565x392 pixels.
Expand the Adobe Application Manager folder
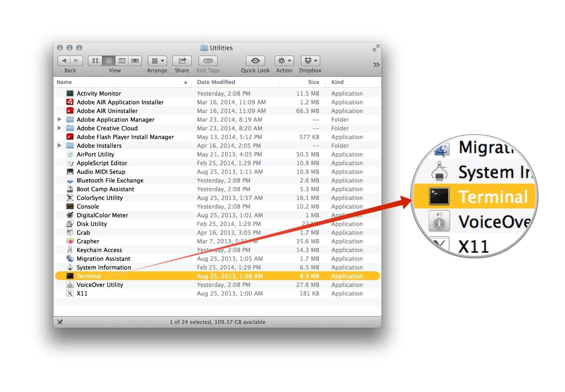coord(59,119)
